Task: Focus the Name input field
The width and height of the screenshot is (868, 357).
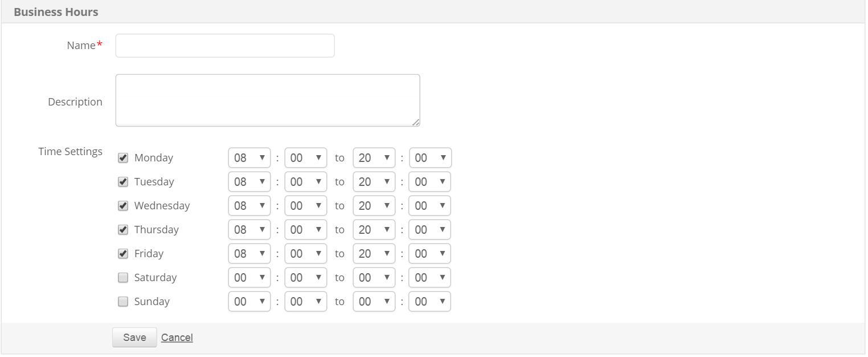Action: [225, 46]
